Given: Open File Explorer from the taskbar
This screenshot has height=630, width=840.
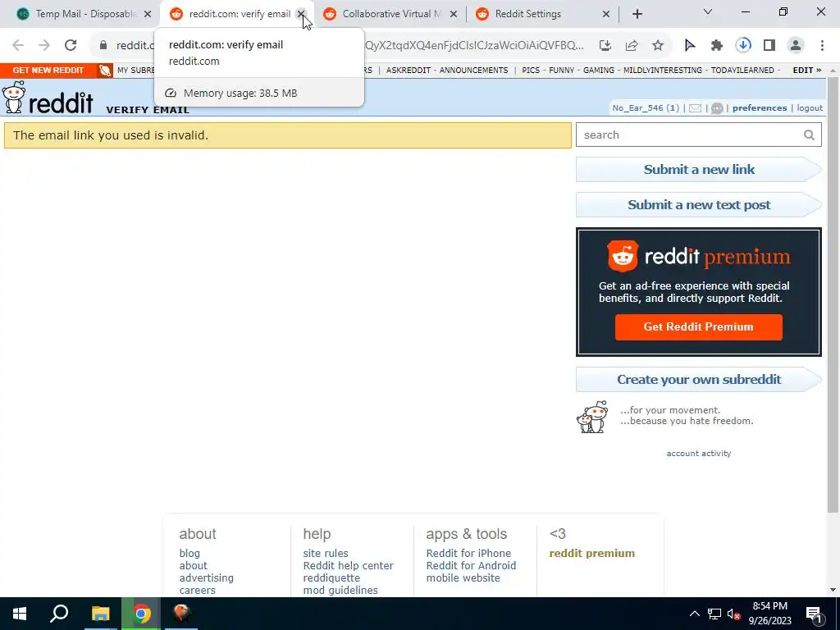Looking at the screenshot, I should pyautogui.click(x=100, y=614).
